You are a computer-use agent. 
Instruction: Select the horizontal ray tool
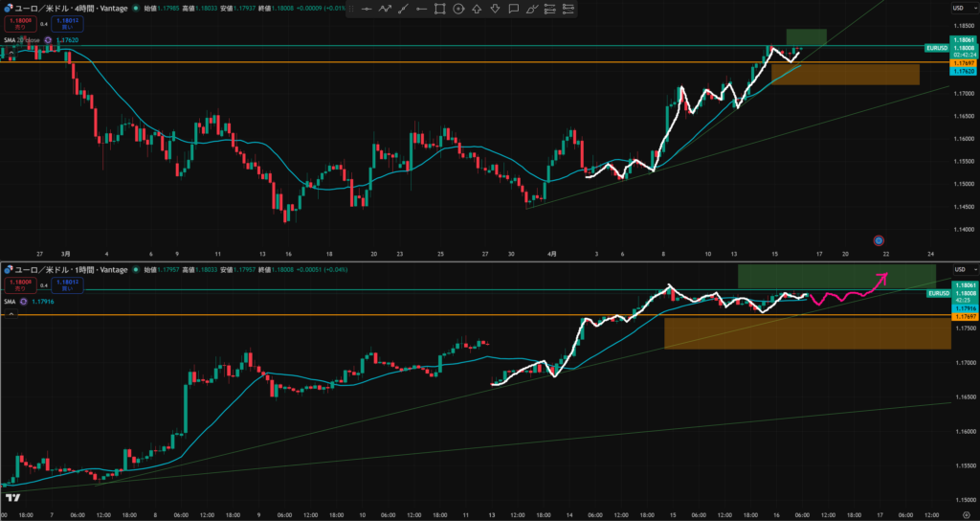[421, 9]
